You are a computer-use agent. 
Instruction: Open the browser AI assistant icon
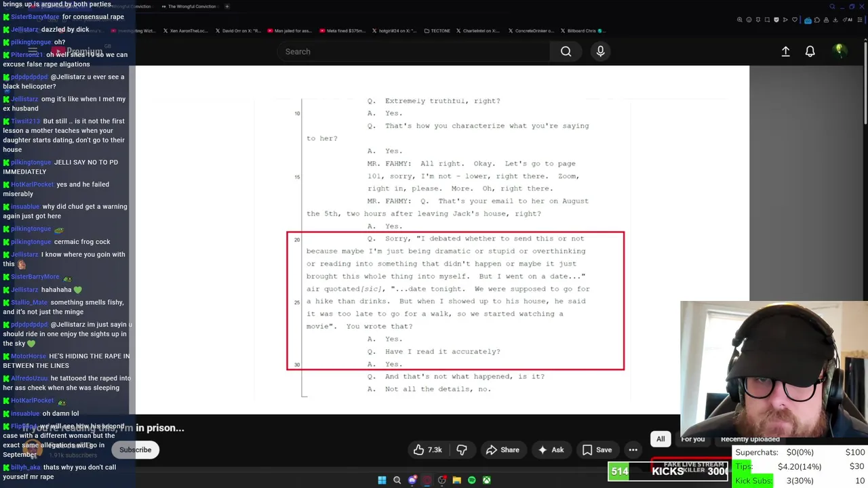(x=848, y=20)
